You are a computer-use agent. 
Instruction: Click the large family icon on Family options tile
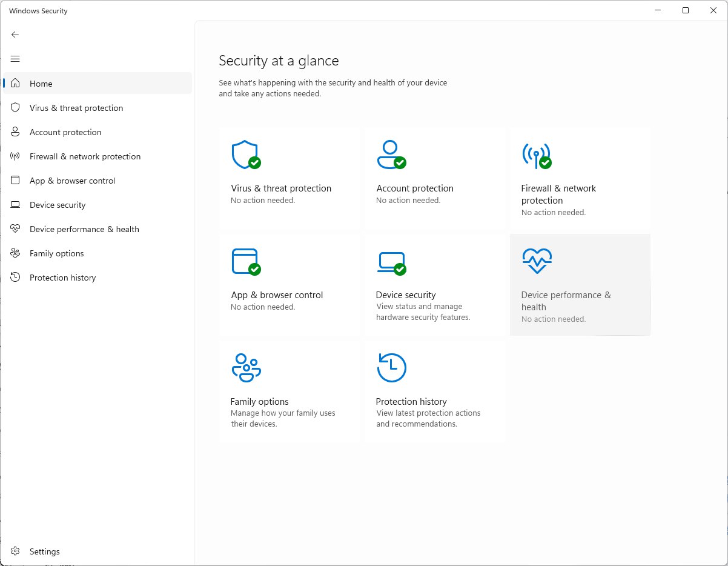tap(246, 367)
